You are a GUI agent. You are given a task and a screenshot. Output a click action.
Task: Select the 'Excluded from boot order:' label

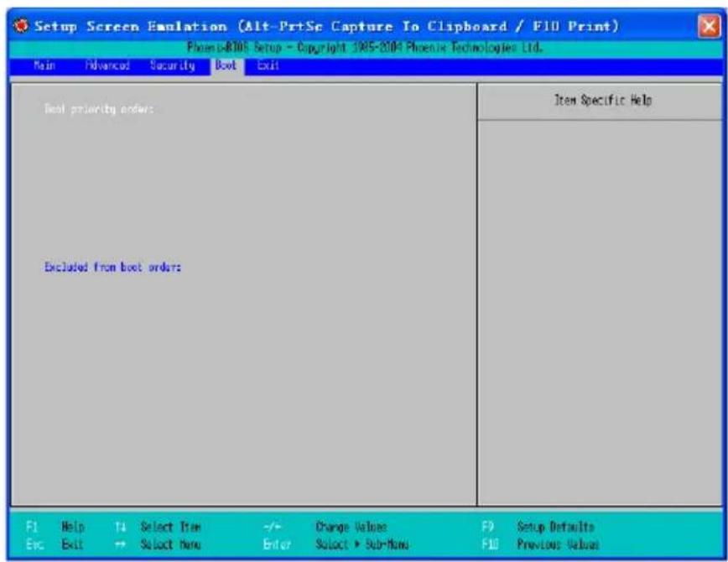[113, 267]
